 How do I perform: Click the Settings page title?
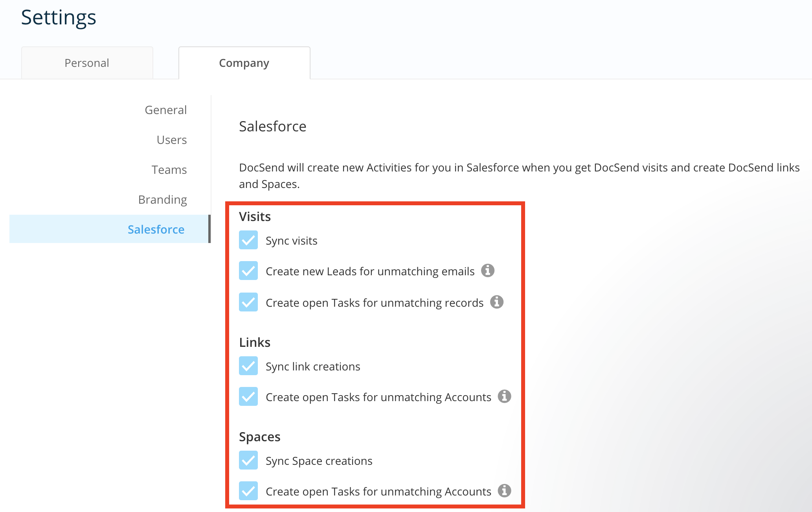[59, 18]
